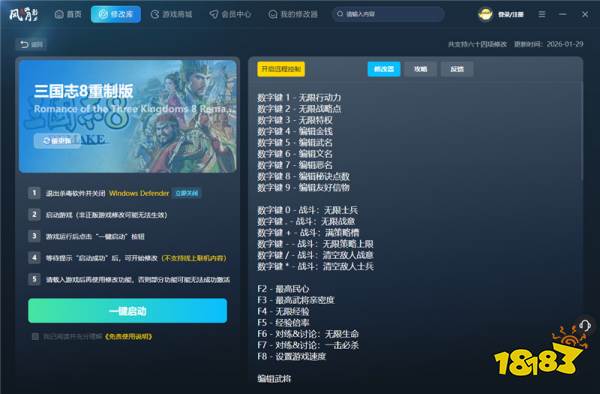600x394 pixels.
Task: Click row 数字键 * - 战斗: 清空敌人士兵
Action: pyautogui.click(x=316, y=266)
